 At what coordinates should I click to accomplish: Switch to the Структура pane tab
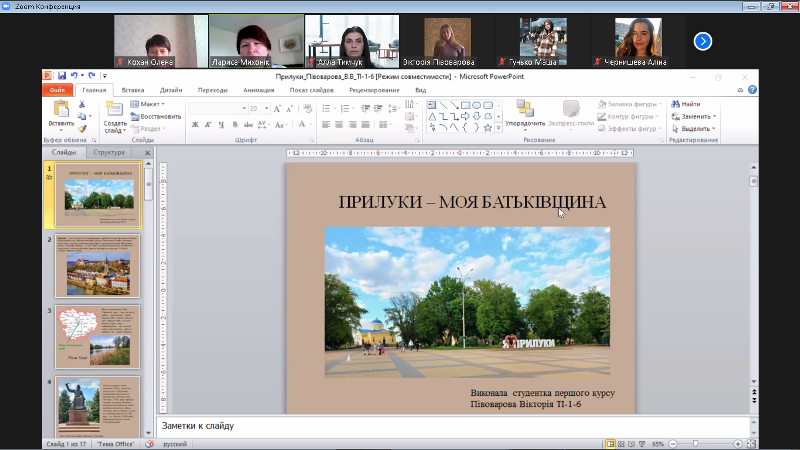tap(108, 153)
